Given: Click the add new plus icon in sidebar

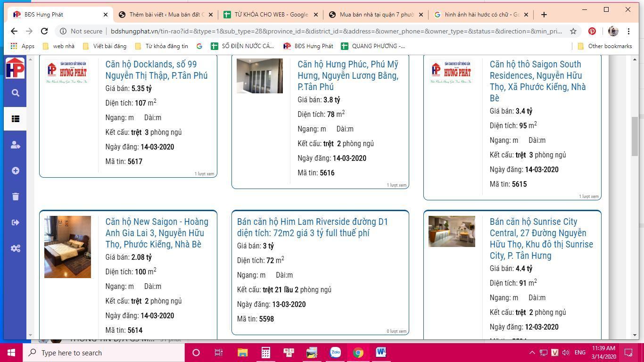Looking at the screenshot, I should coord(15,171).
